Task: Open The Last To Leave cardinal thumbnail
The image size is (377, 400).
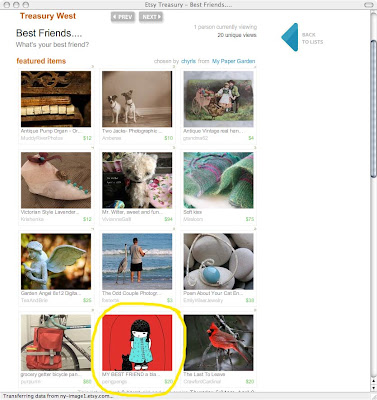Action: coord(218,343)
